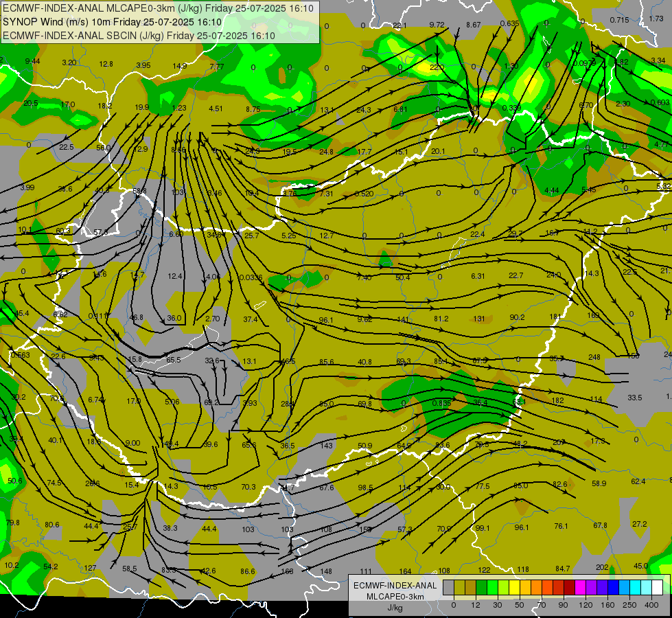Click the map data value '181'

pyautogui.click(x=555, y=317)
